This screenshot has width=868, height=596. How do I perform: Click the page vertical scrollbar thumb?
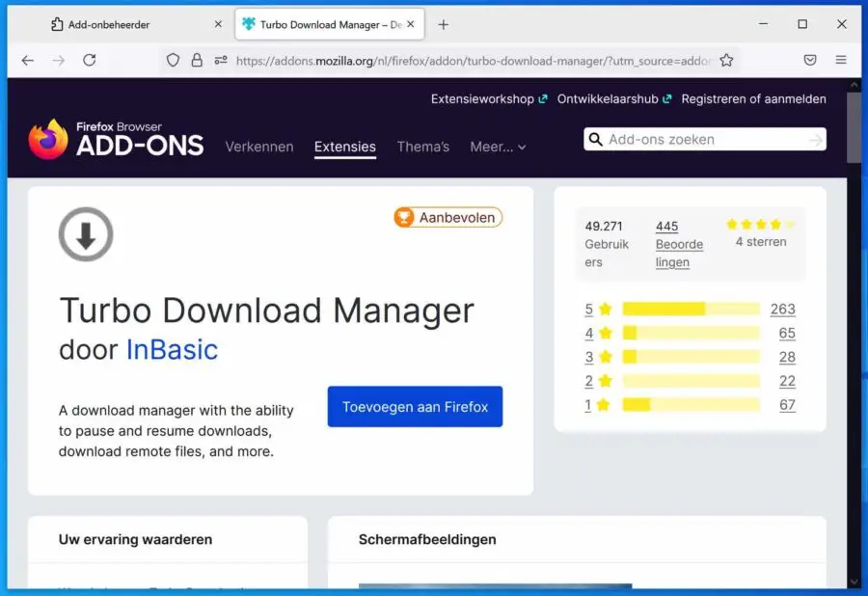click(x=854, y=127)
